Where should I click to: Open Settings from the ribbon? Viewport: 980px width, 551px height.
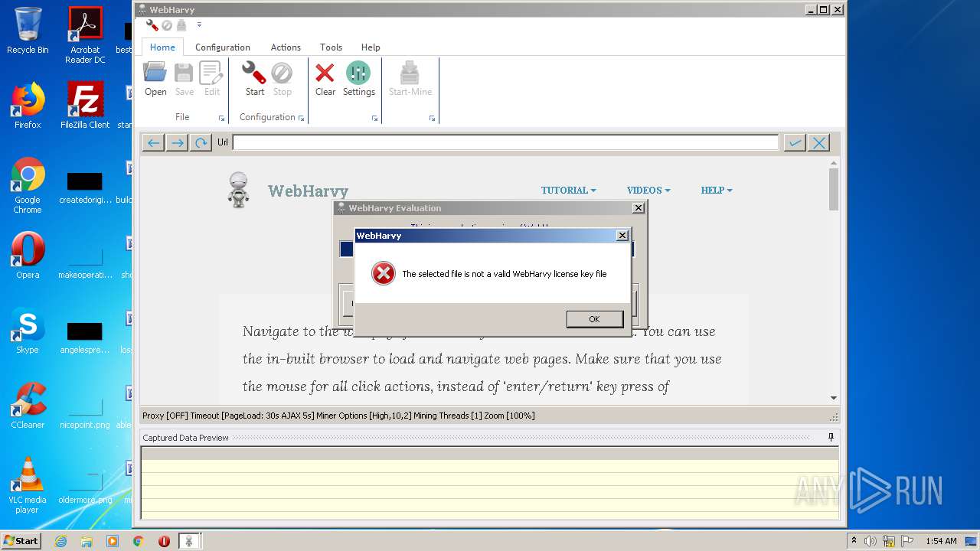click(358, 80)
